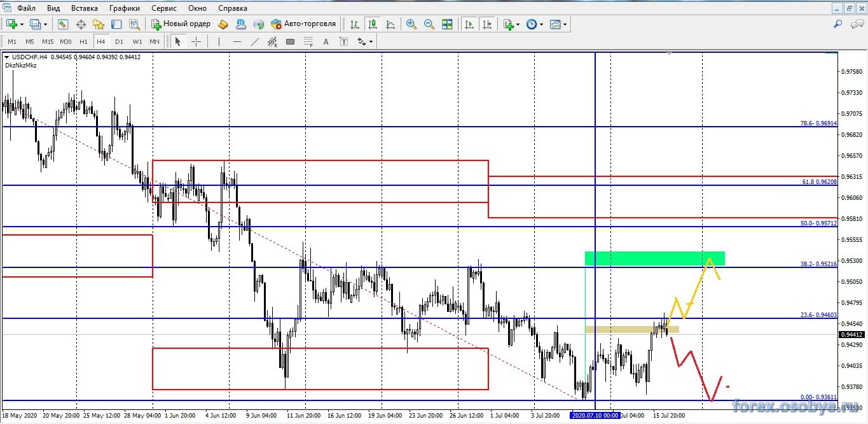The height and width of the screenshot is (424, 868).
Task: Open the Сервис menu
Action: [165, 8]
